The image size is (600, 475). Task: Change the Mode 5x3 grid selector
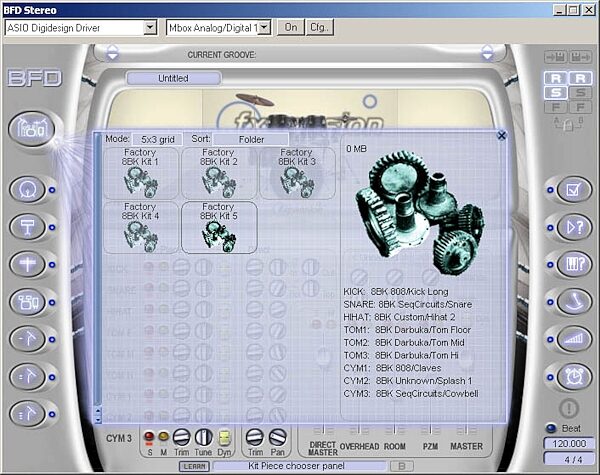tap(158, 139)
